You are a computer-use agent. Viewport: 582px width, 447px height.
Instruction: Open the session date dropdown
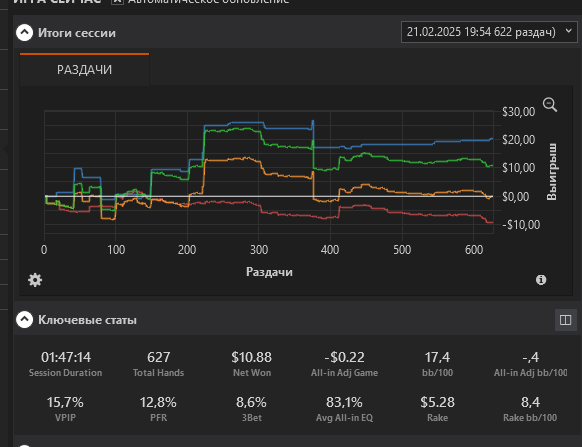(489, 32)
